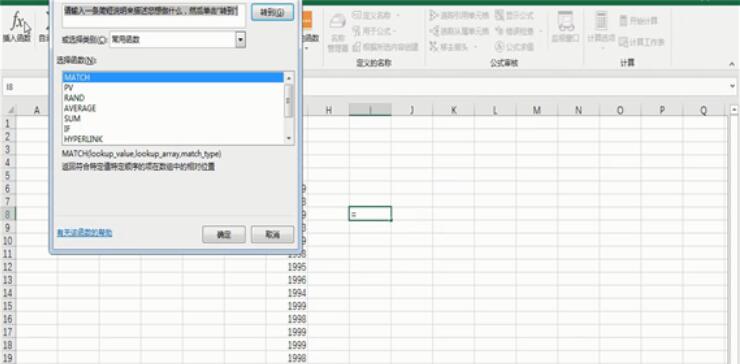Select RAND in the function list
Viewport: 740px width, 364px height.
click(x=173, y=98)
